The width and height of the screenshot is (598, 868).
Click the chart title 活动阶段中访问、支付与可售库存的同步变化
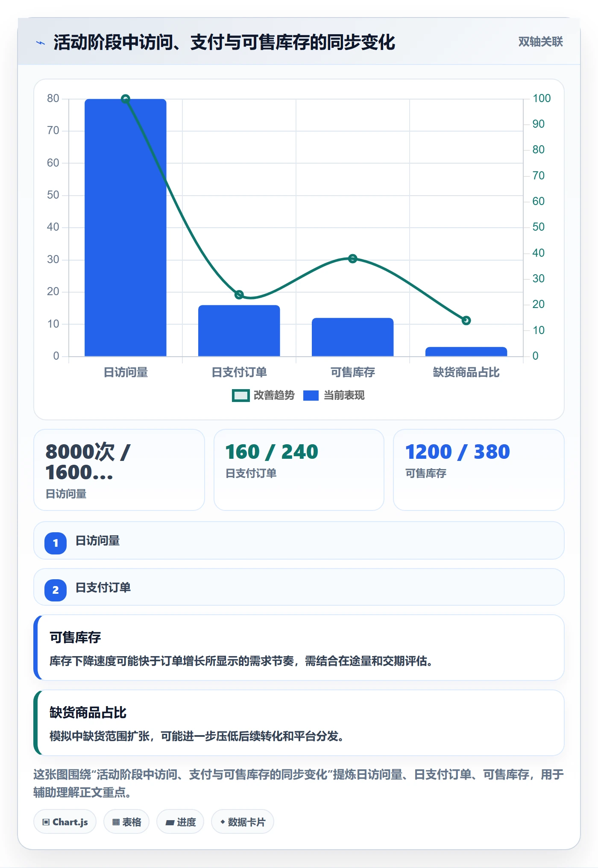(x=224, y=42)
